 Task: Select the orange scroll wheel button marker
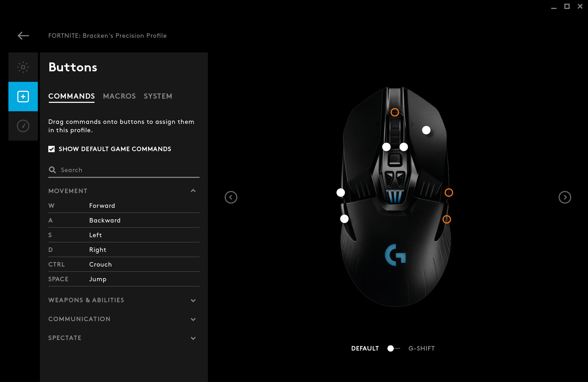[395, 112]
